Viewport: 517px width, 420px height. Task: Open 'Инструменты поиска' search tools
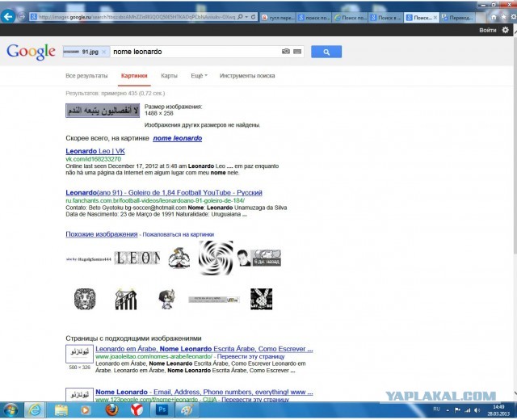click(247, 76)
